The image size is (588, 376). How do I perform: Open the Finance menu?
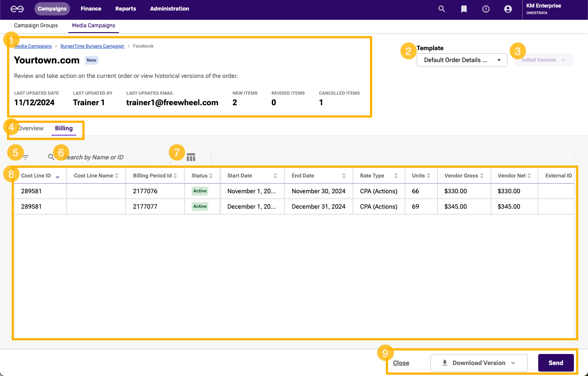click(91, 9)
